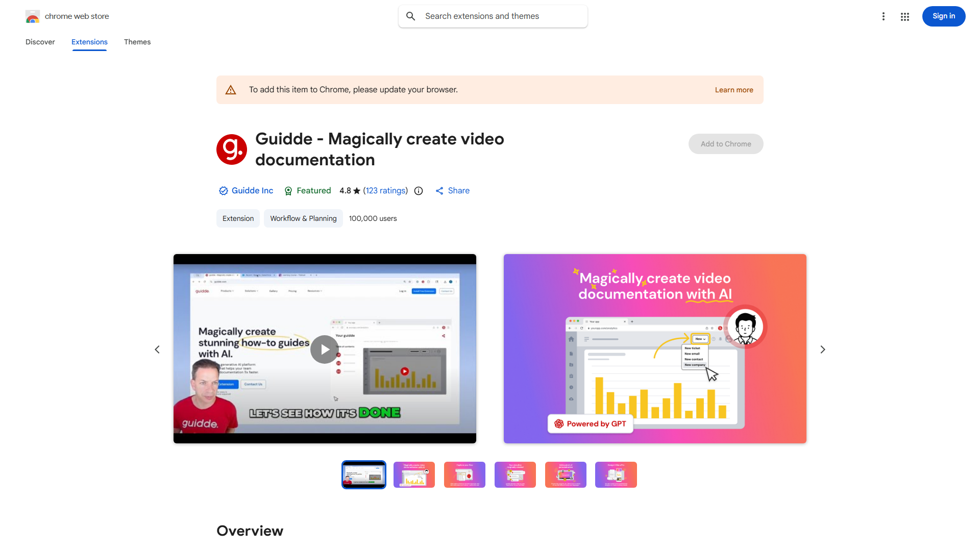
Task: Click the Chrome Web Store logo
Action: [x=33, y=16]
